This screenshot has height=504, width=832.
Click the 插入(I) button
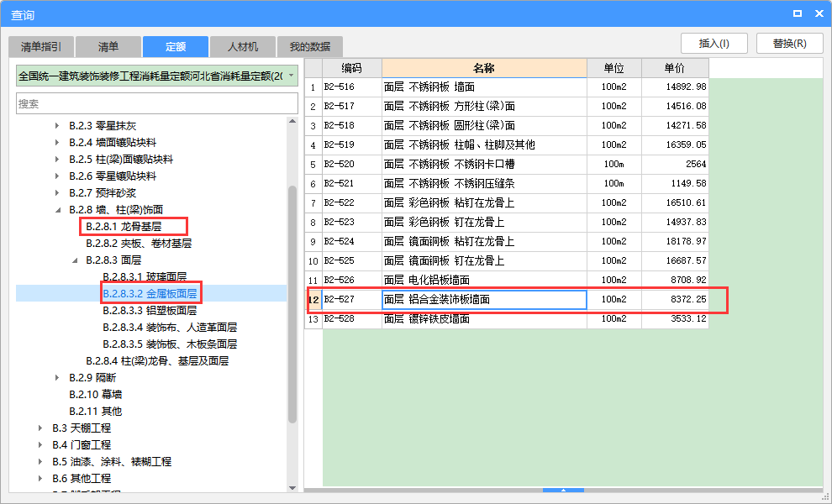[714, 44]
